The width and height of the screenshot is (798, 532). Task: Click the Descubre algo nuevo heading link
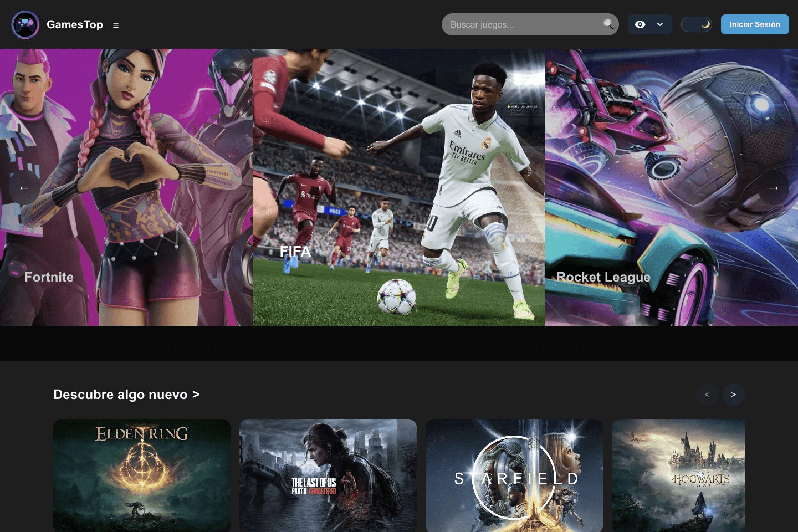tap(126, 395)
